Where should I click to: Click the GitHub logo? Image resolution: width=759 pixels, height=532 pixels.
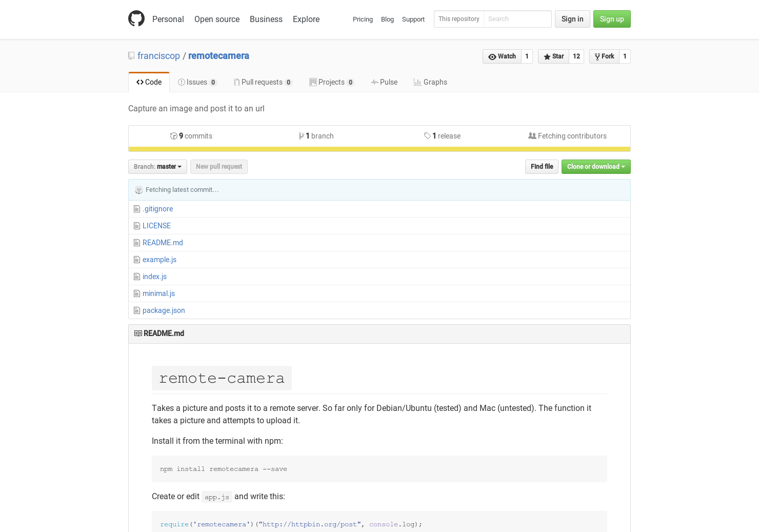pos(136,18)
